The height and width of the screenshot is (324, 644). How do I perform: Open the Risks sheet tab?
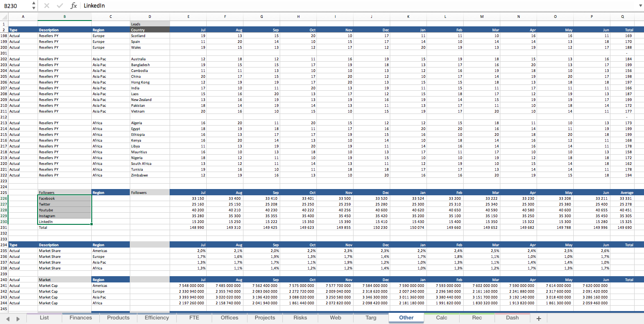point(300,318)
